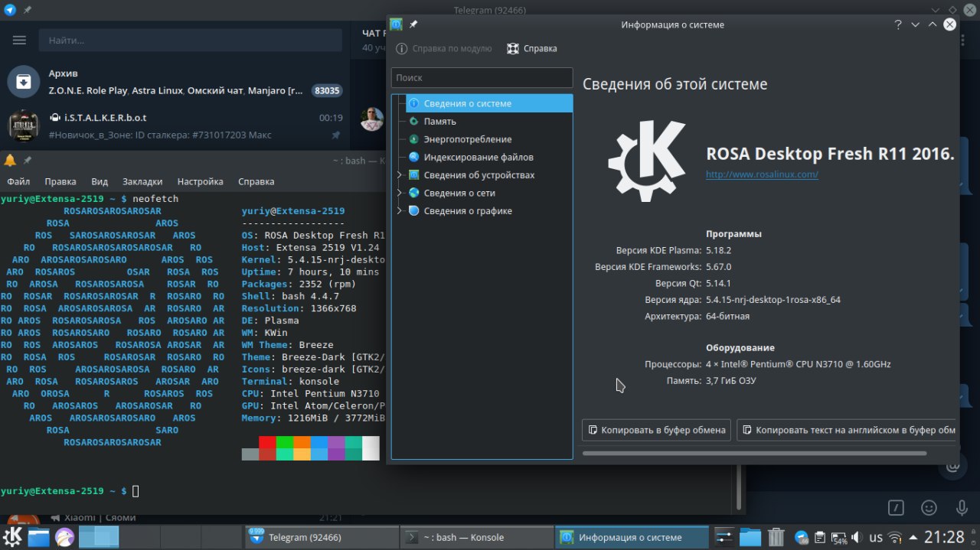Open the Настройка menu in Konsole
This screenshot has width=980, height=550.
pos(200,181)
